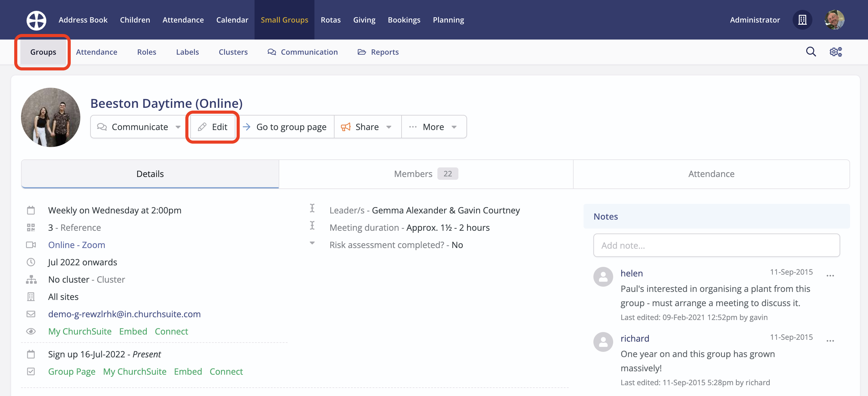This screenshot has width=868, height=396.
Task: Expand the Communicate dropdown
Action: (x=178, y=127)
